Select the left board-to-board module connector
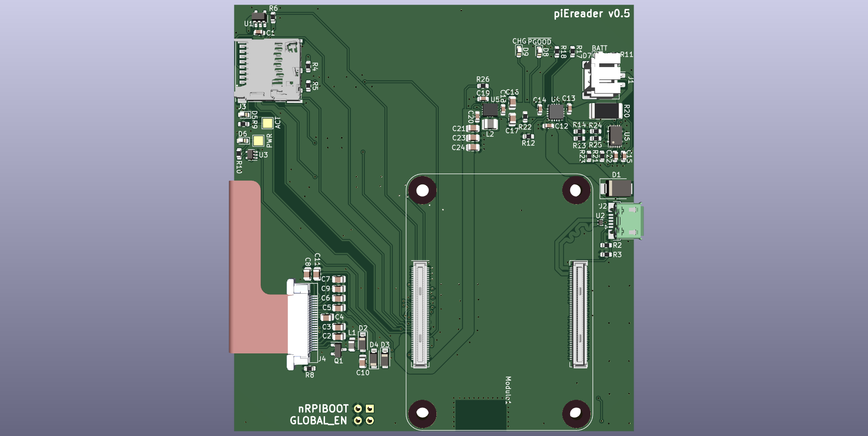This screenshot has width=868, height=436. coord(420,314)
